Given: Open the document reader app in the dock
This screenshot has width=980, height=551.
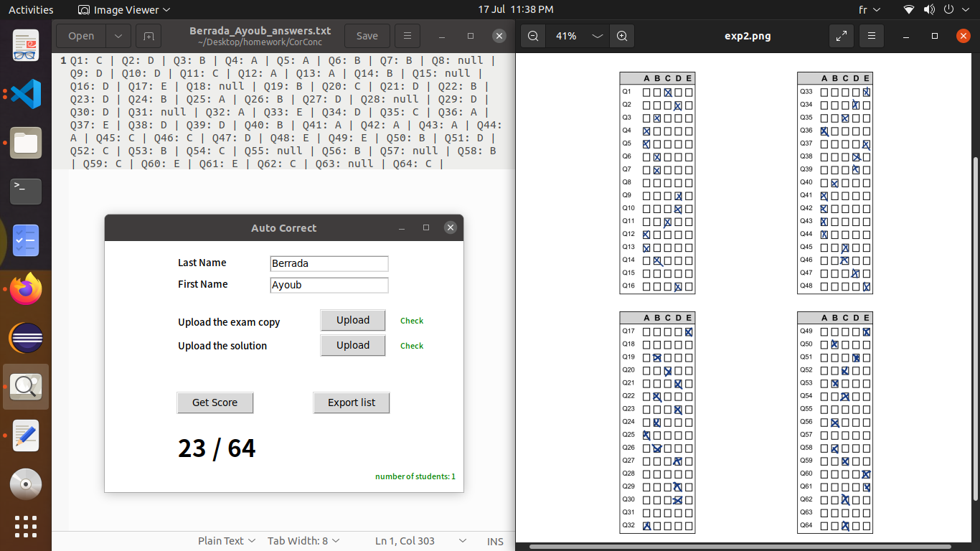Looking at the screenshot, I should pyautogui.click(x=26, y=45).
